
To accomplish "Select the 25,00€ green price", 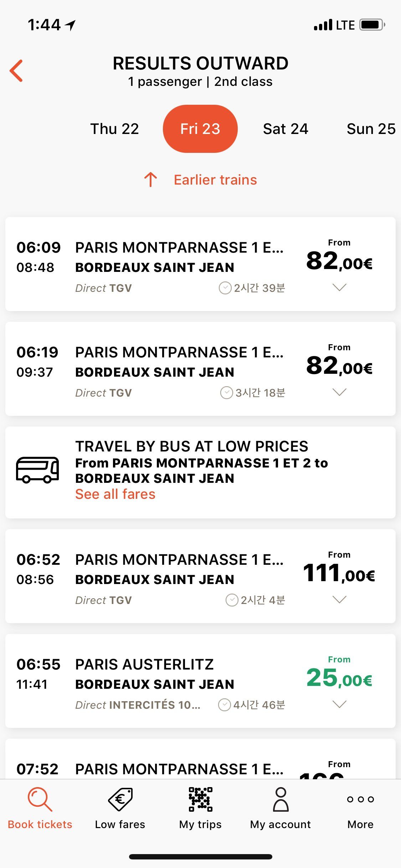I will (x=339, y=677).
